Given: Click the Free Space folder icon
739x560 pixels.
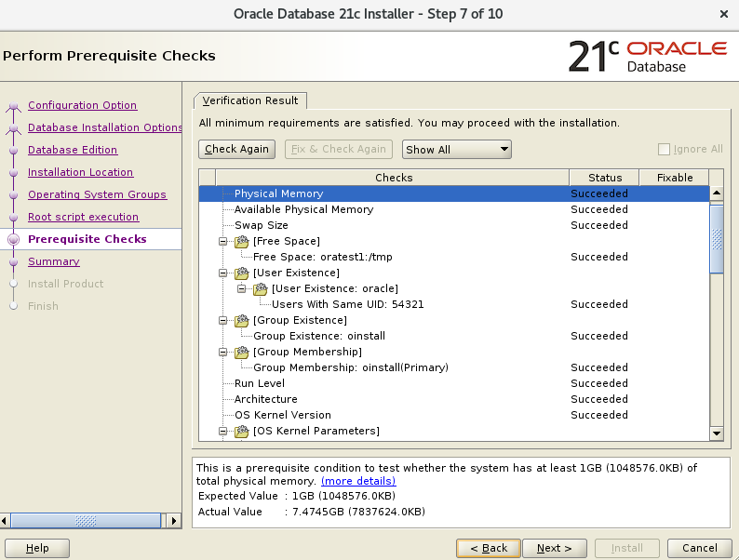Looking at the screenshot, I should pos(242,242).
